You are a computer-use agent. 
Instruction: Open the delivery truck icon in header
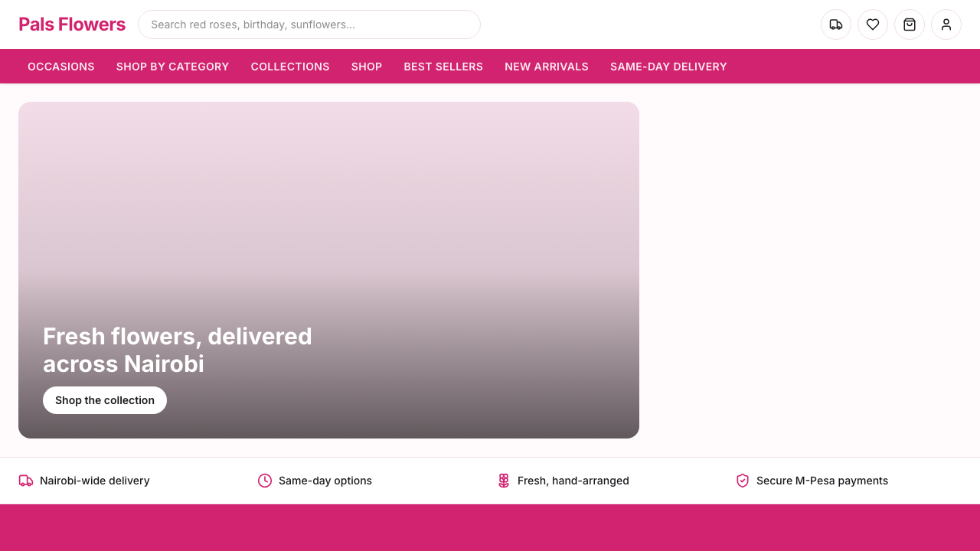click(836, 24)
